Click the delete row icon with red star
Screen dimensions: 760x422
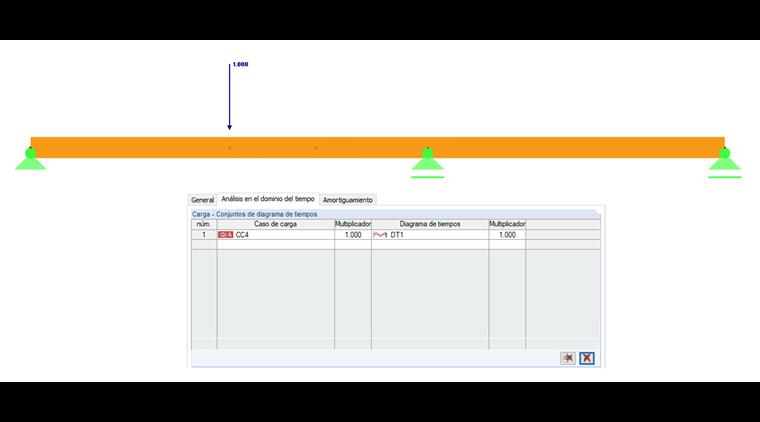(568, 358)
